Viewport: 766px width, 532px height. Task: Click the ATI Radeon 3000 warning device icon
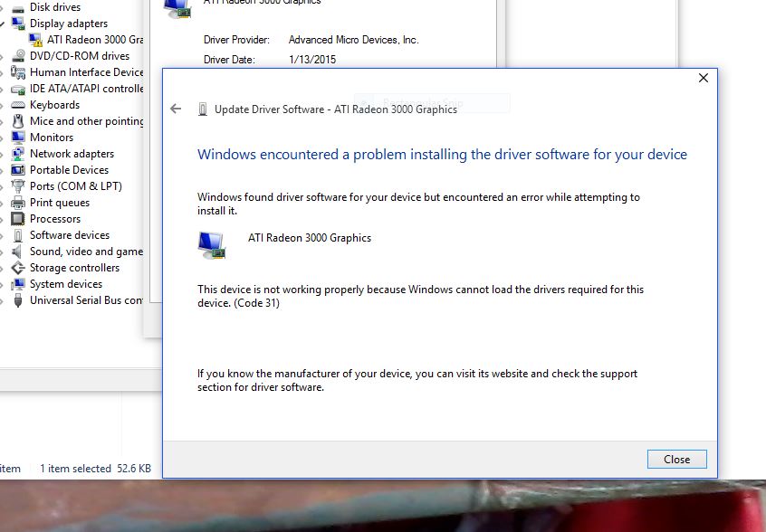click(x=35, y=40)
